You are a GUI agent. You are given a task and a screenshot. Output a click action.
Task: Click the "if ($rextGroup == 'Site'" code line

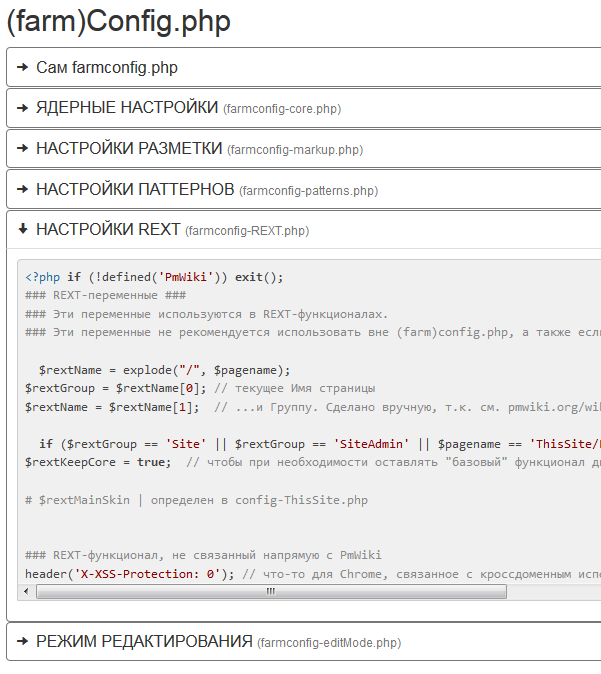pos(319,444)
